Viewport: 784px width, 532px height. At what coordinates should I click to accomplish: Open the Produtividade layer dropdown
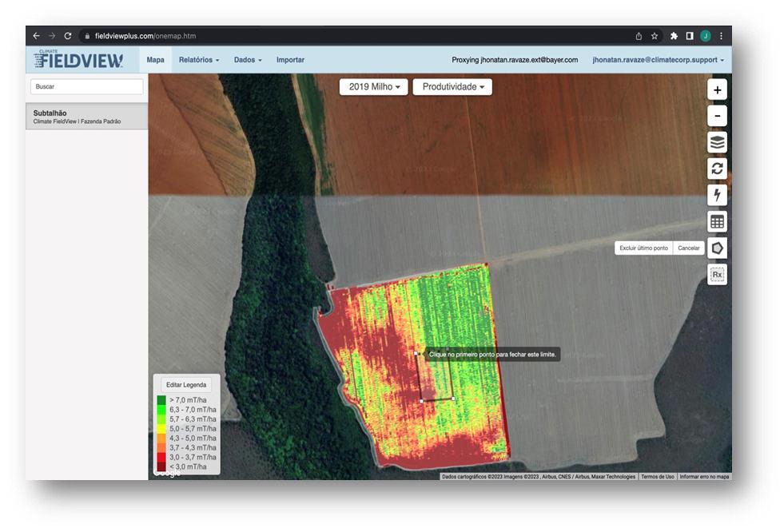452,87
